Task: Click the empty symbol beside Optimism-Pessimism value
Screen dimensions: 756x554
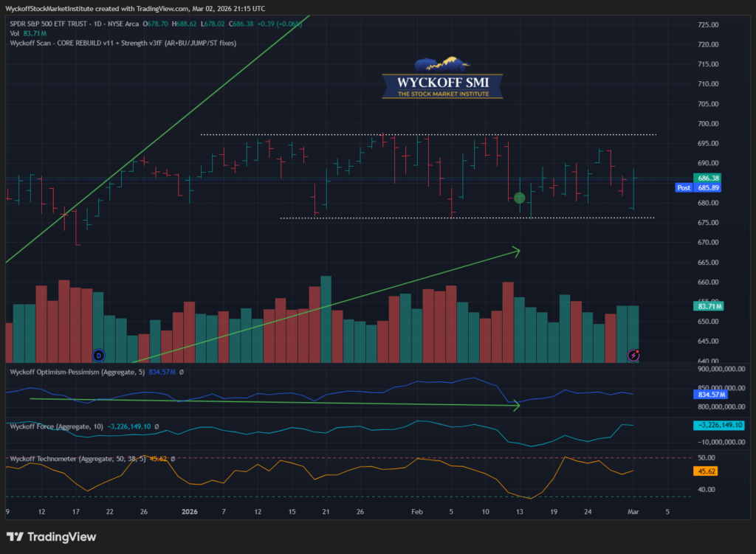Action: (x=182, y=373)
